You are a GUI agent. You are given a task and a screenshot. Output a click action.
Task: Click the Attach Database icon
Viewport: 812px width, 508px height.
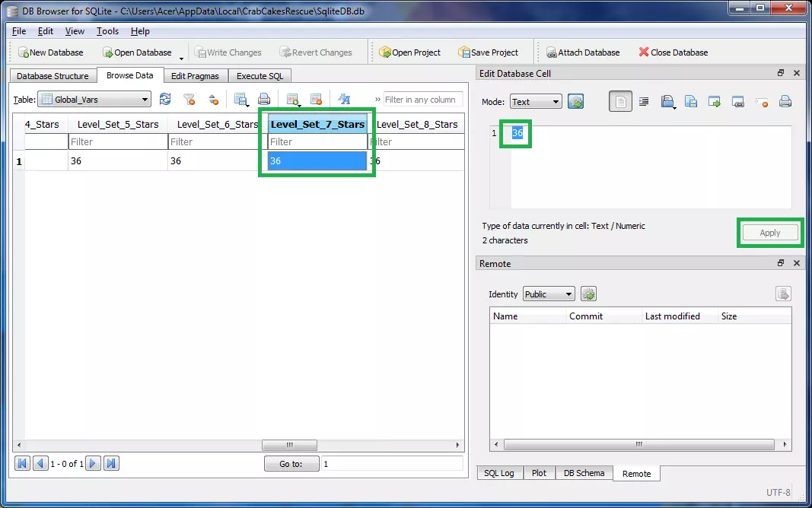click(552, 52)
